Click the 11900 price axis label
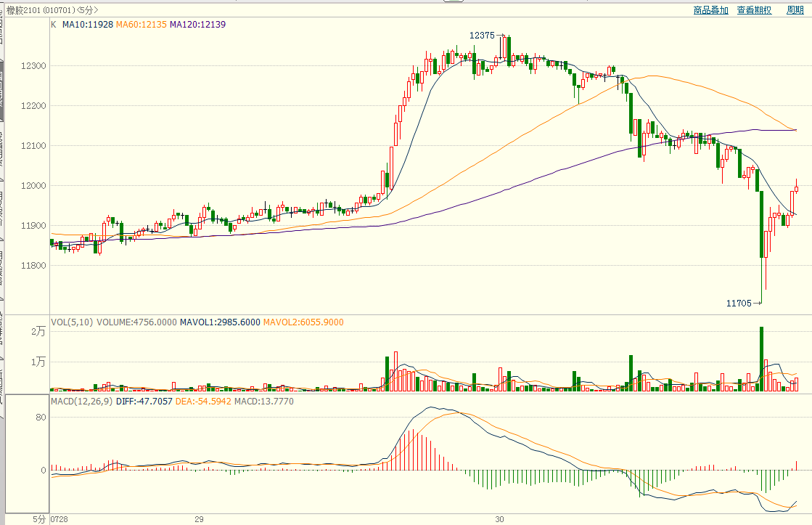Image resolution: width=812 pixels, height=525 pixels. click(33, 225)
